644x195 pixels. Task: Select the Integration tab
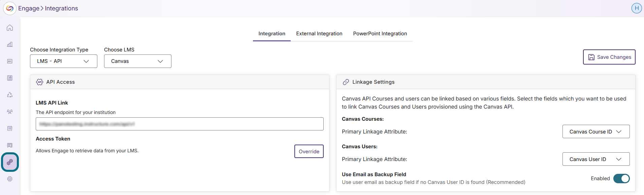[x=272, y=34]
